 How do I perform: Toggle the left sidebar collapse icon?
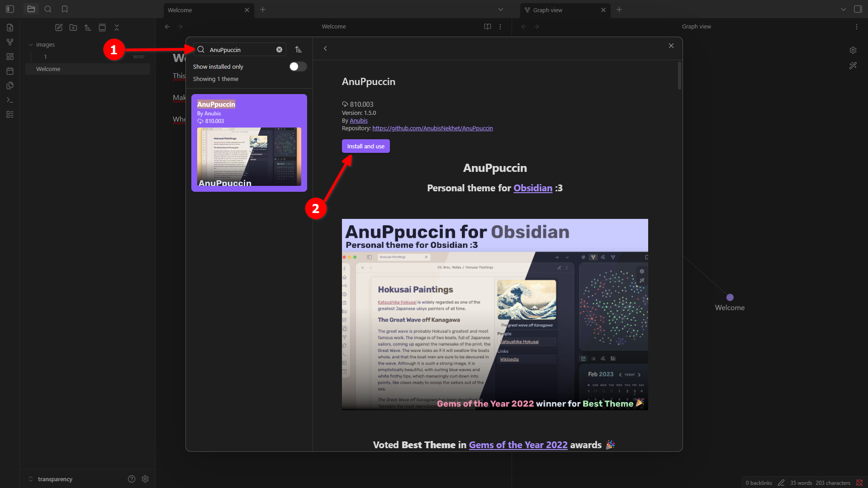[10, 9]
